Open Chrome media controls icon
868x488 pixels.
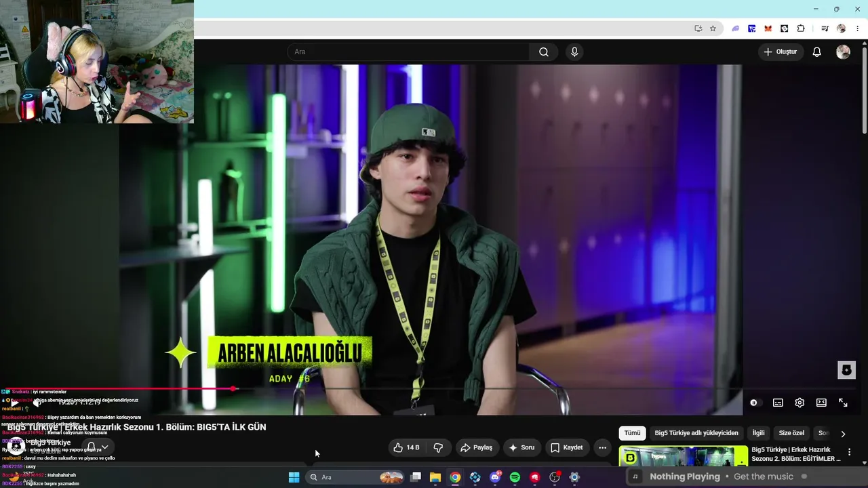(x=825, y=28)
